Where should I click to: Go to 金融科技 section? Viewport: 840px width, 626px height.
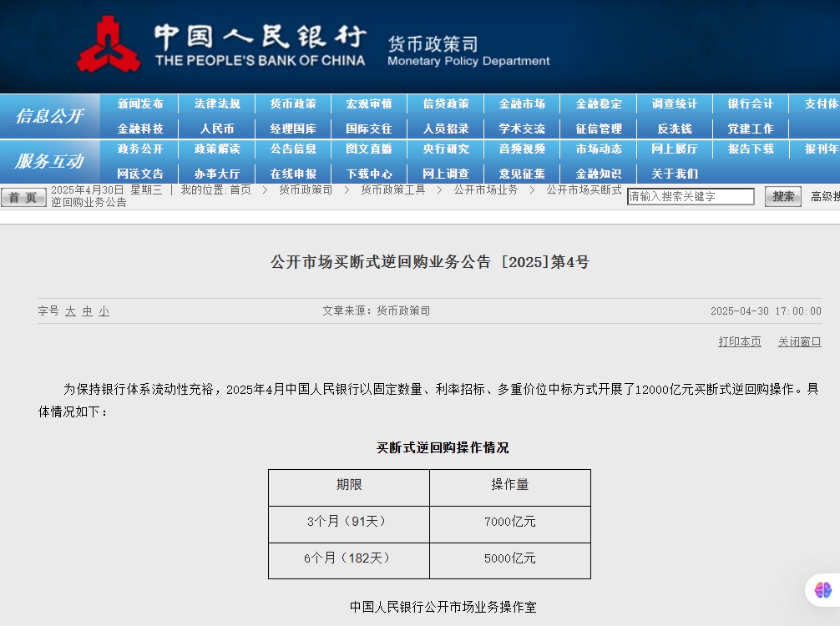tap(140, 129)
